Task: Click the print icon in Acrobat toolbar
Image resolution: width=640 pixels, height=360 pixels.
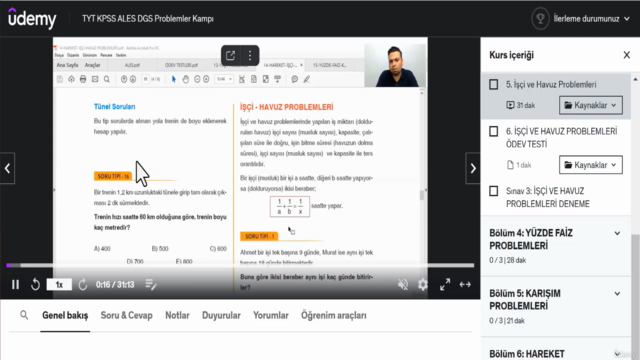Action: [x=83, y=79]
